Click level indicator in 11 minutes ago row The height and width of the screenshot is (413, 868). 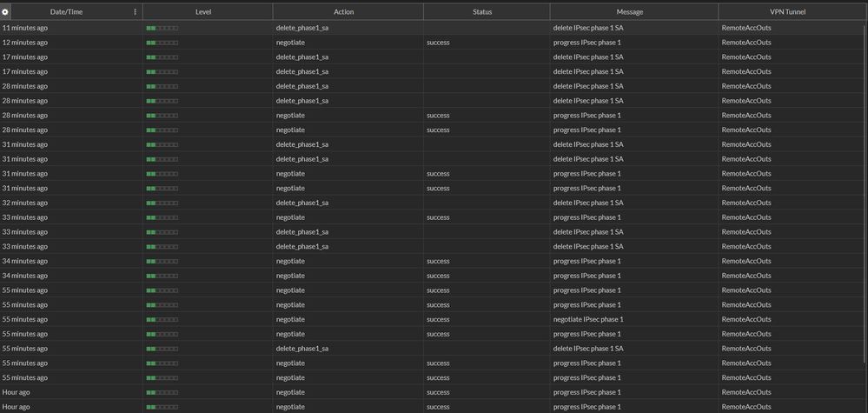click(162, 28)
